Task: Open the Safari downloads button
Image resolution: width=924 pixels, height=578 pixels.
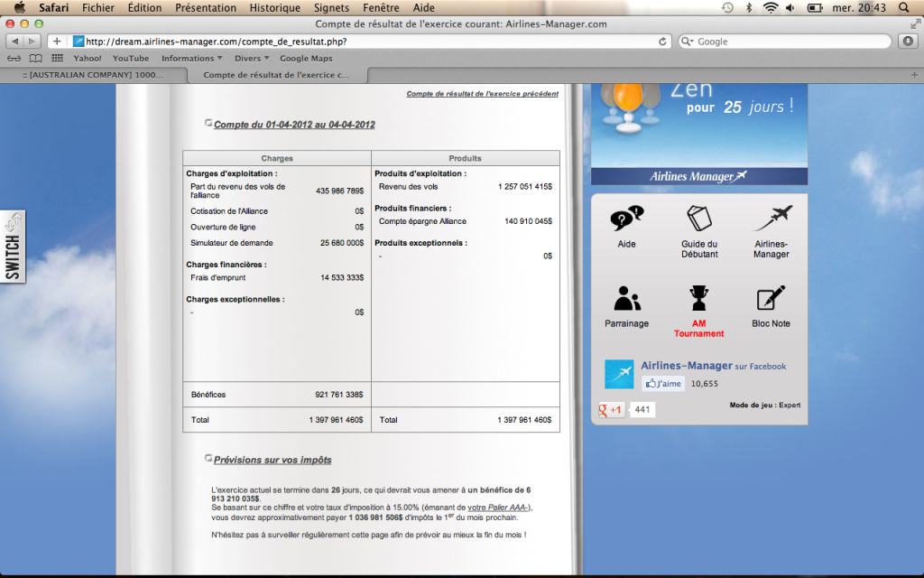Action: tap(908, 42)
